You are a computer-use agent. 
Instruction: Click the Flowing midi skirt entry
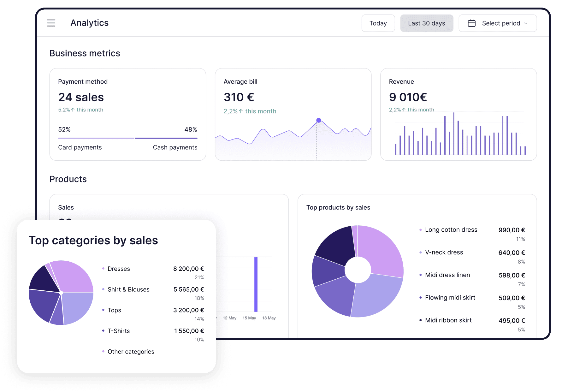click(x=450, y=298)
